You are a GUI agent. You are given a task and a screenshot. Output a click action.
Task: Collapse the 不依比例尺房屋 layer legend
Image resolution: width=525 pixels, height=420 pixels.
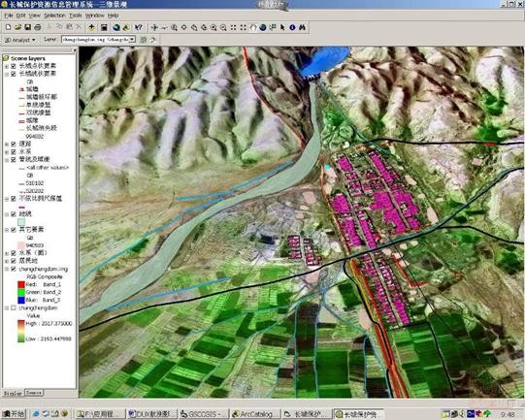pyautogui.click(x=7, y=199)
